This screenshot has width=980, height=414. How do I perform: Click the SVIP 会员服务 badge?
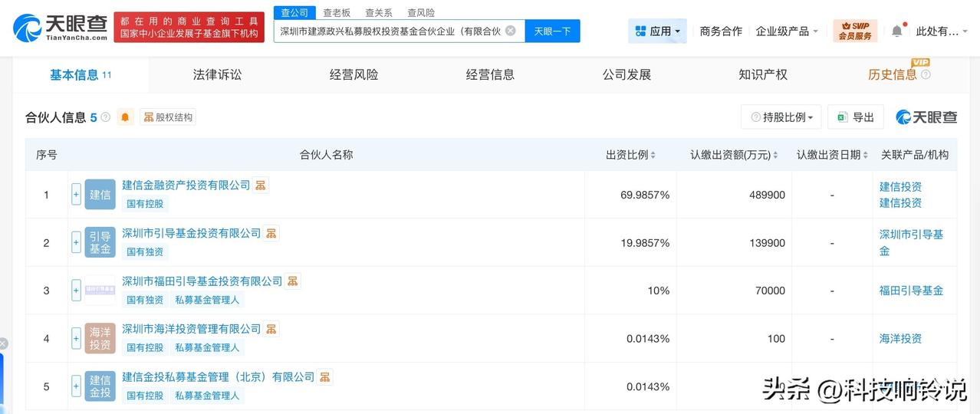coord(855,31)
